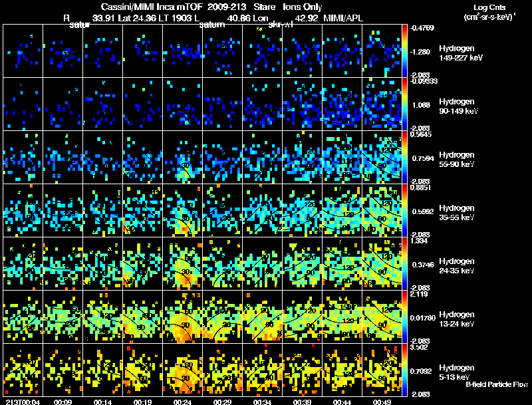Click the 'Hydrogen 149-227 keV' row label

(460, 53)
